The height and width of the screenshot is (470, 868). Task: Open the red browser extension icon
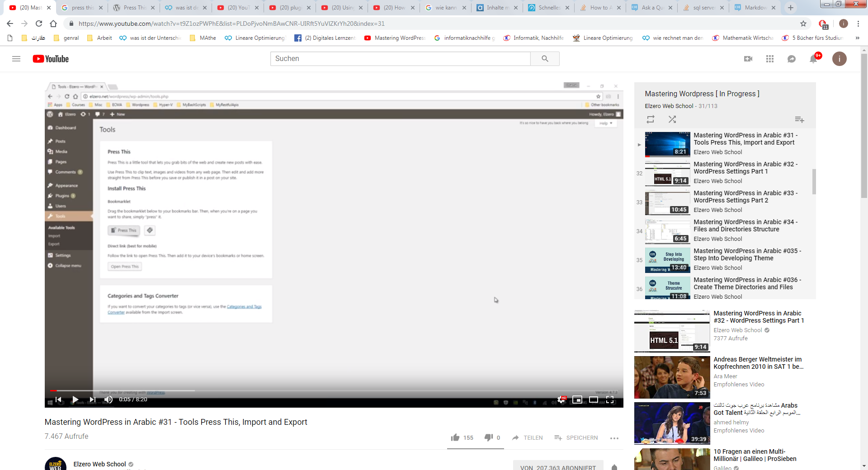(823, 24)
